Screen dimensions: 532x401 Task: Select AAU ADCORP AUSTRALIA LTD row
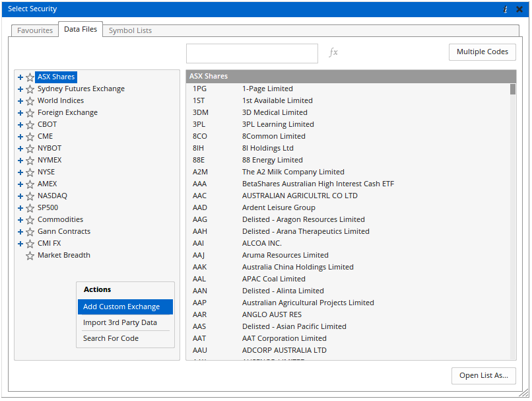tap(348, 350)
